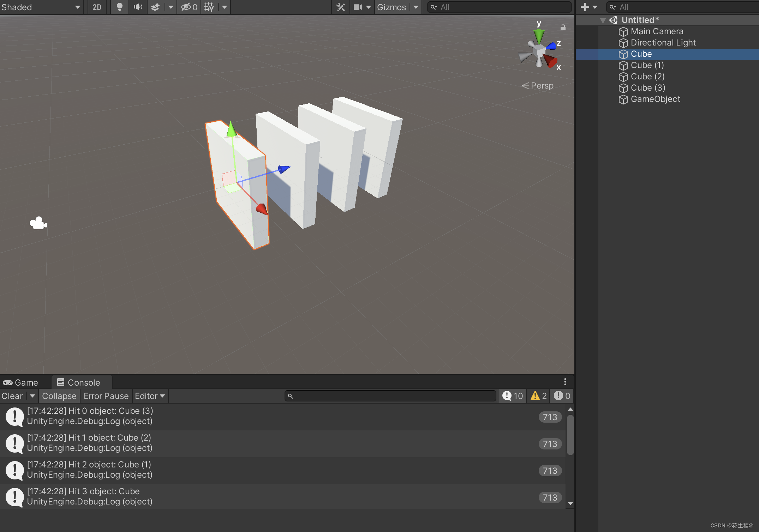Viewport: 759px width, 532px height.
Task: Open the Shaded draw mode dropdown
Action: (41, 7)
